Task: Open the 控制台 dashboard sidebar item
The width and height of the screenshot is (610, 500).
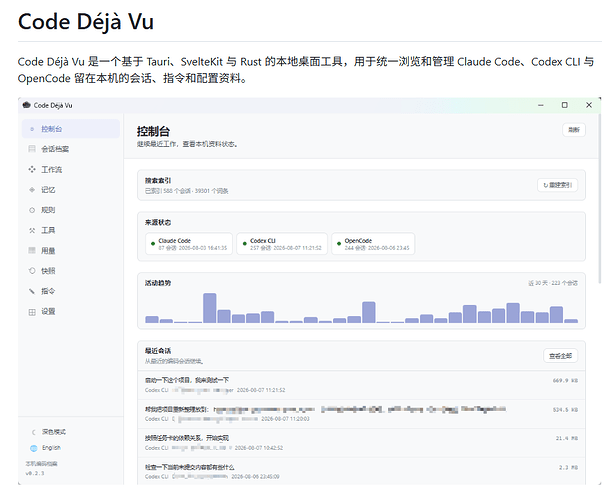Action: tap(71, 129)
